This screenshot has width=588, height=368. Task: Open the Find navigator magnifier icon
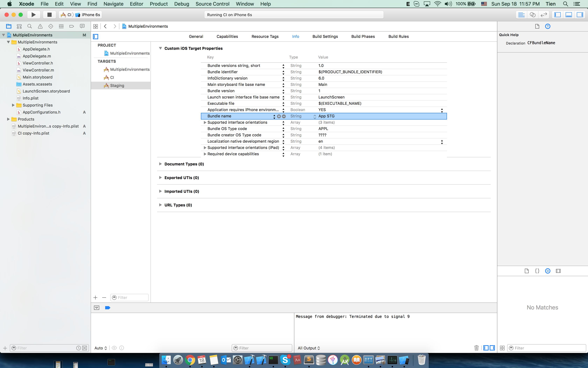(x=30, y=26)
